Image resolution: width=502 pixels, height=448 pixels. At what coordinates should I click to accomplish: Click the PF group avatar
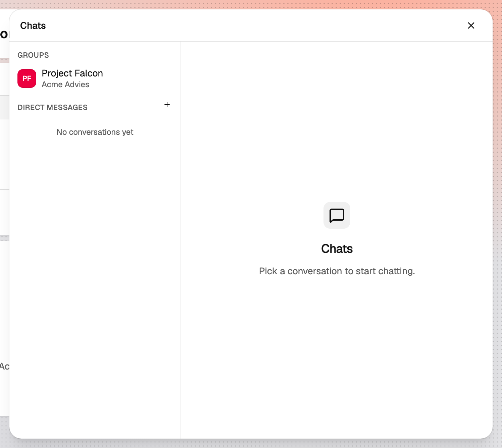pyautogui.click(x=27, y=78)
